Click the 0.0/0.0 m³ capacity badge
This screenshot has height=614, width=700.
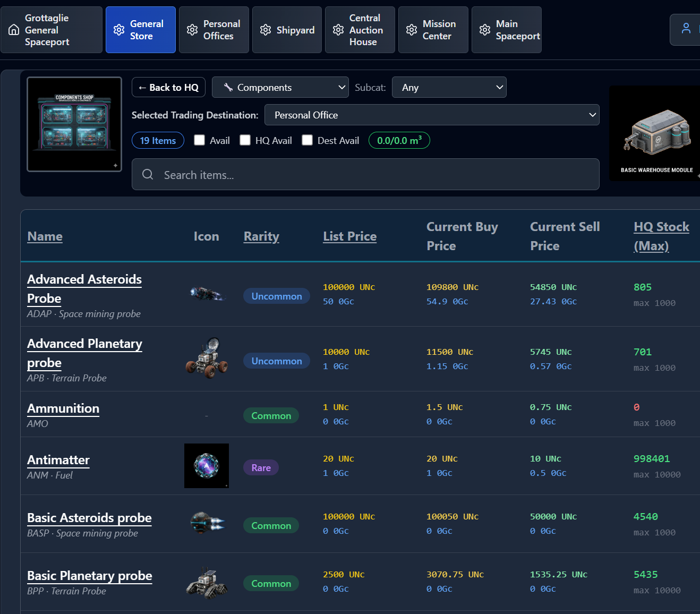[x=399, y=140]
